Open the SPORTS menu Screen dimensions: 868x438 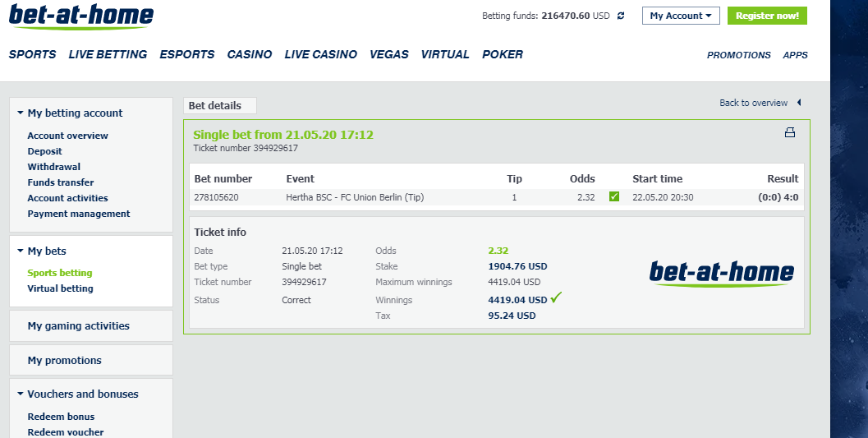pos(32,54)
